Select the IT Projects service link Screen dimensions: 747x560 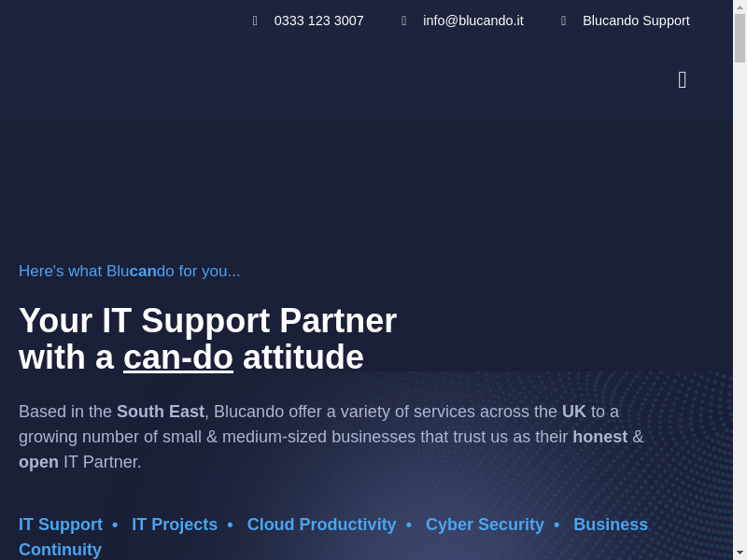pyautogui.click(x=175, y=525)
